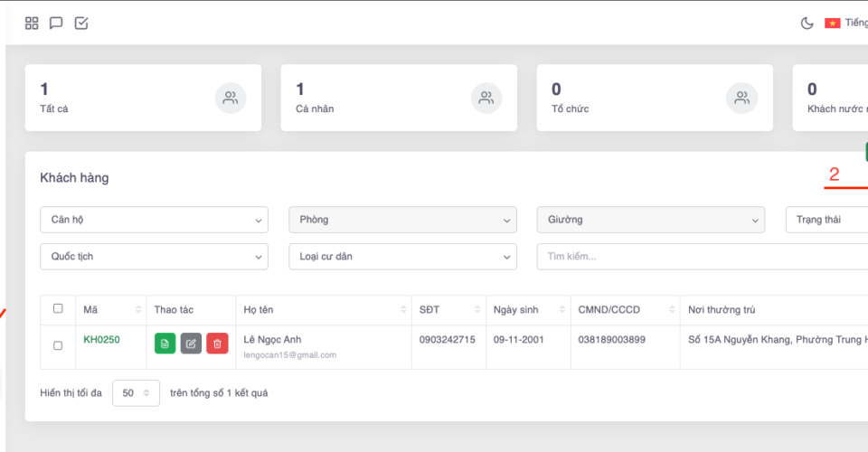Open the Loại cư dân dropdown
Image resolution: width=868 pixels, height=452 pixels.
402,257
